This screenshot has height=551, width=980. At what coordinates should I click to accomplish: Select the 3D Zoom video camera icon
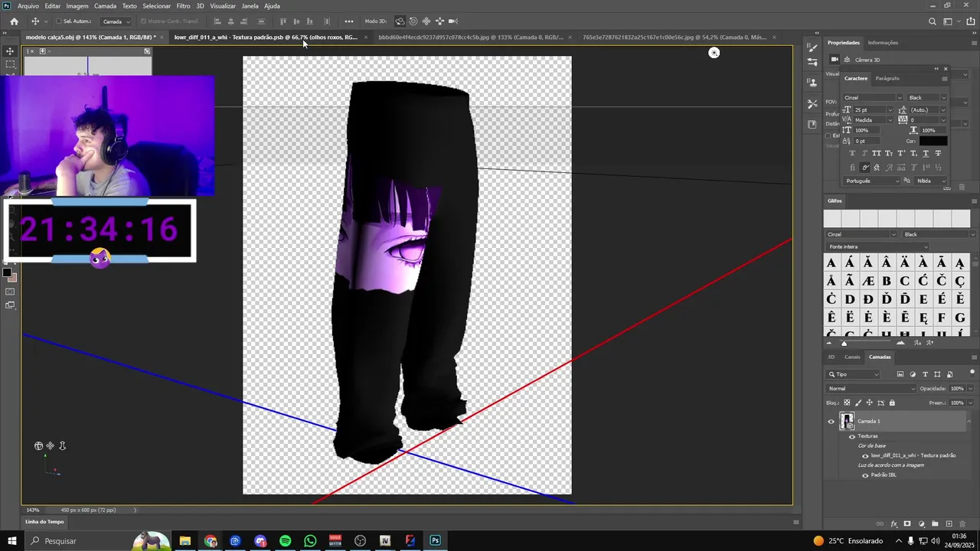453,21
